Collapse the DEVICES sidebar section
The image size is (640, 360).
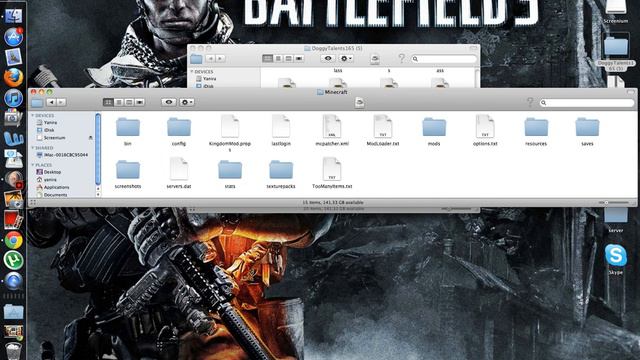tap(33, 116)
